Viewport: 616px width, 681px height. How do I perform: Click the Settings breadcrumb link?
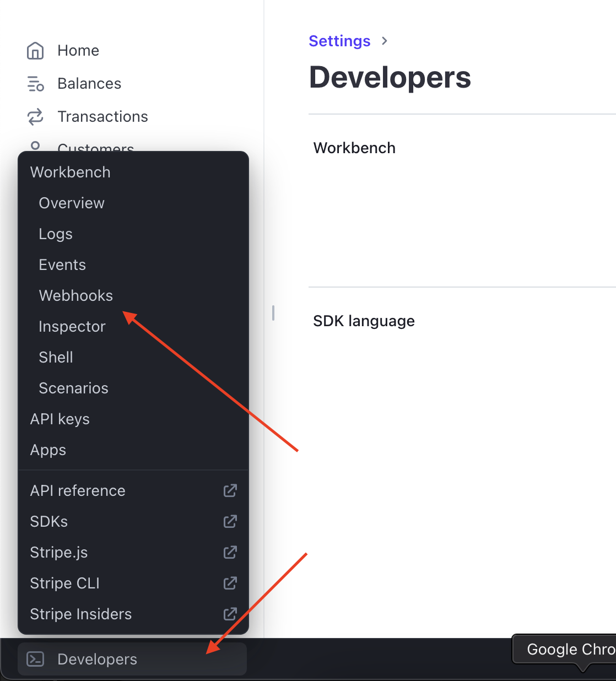(339, 41)
